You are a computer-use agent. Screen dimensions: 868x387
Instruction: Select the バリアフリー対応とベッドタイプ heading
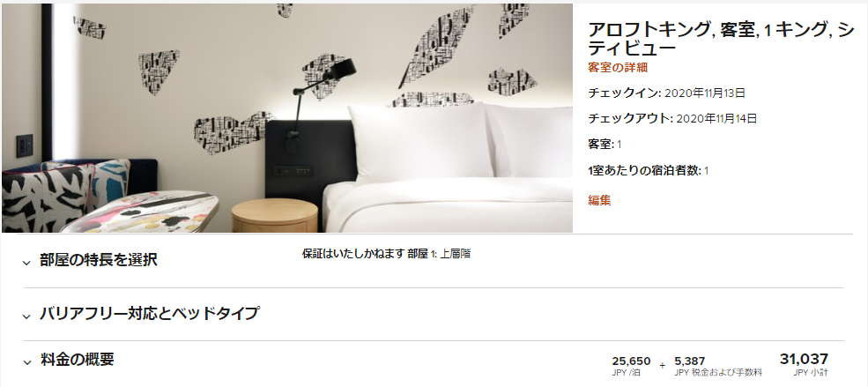[150, 313]
